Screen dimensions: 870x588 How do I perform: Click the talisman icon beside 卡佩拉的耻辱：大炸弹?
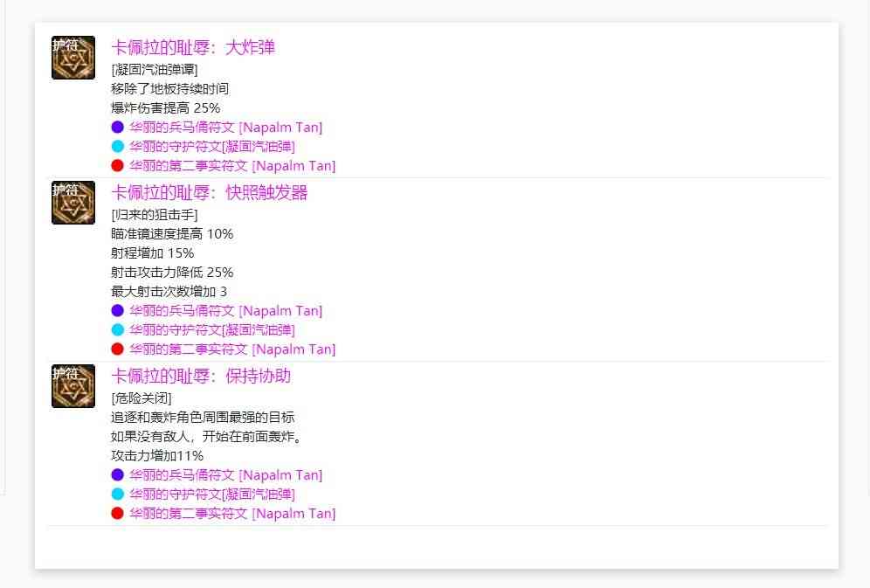click(73, 58)
